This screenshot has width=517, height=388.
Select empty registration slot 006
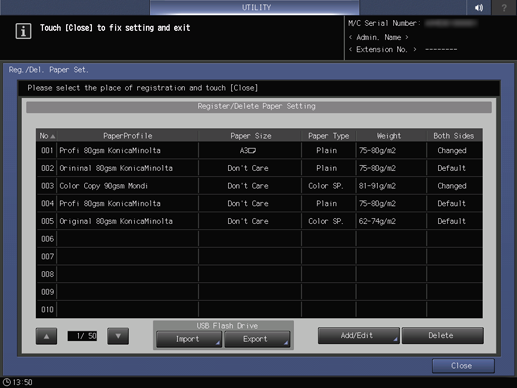pos(259,239)
